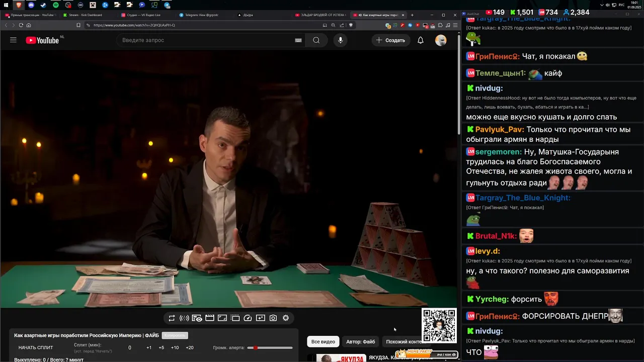Image resolution: width=644 pixels, height=362 pixels.
Task: Open YouTube notifications bell
Action: [x=421, y=40]
